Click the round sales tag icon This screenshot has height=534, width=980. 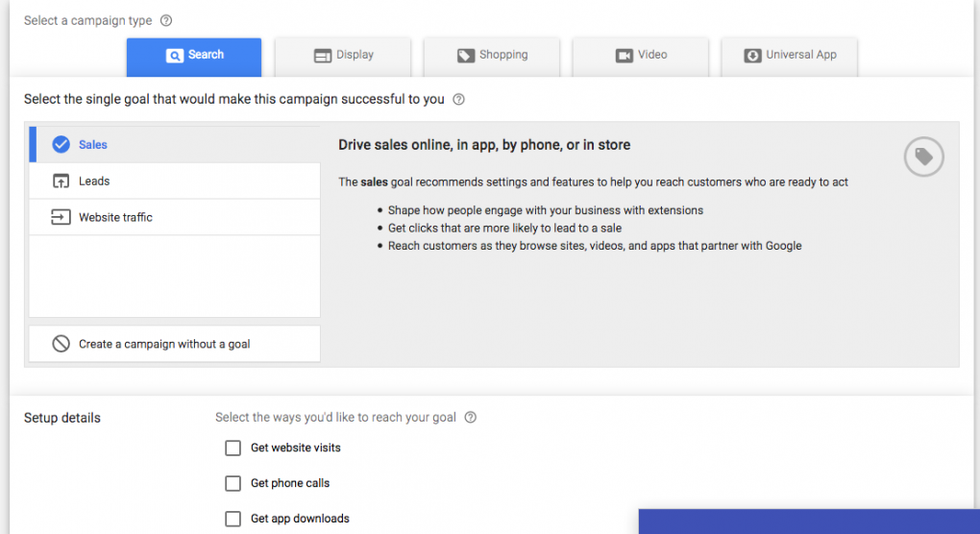923,157
